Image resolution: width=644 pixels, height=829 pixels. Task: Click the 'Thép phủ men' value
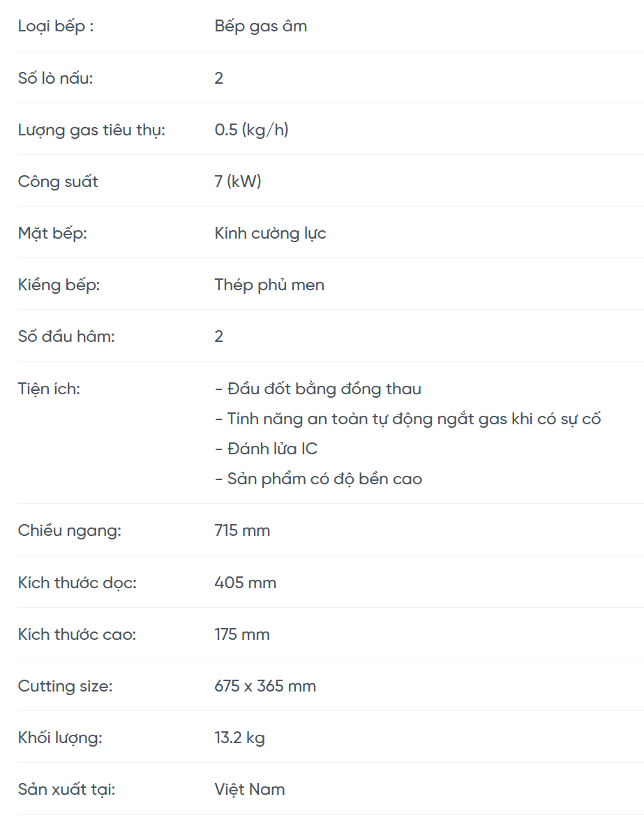(269, 285)
